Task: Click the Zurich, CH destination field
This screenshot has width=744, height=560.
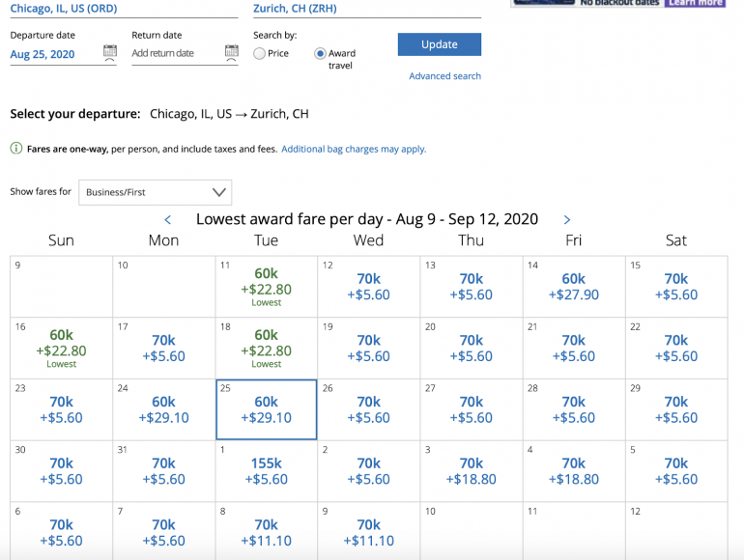Action: [x=365, y=9]
